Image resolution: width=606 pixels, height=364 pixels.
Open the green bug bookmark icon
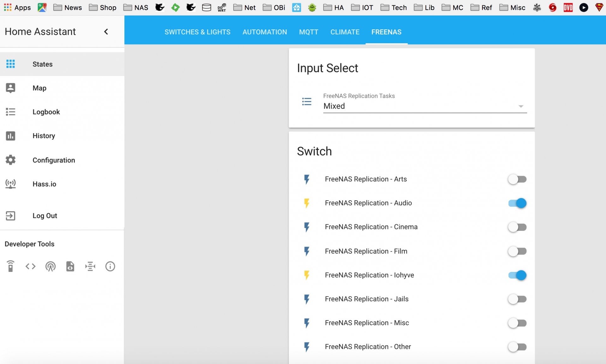[x=312, y=7]
